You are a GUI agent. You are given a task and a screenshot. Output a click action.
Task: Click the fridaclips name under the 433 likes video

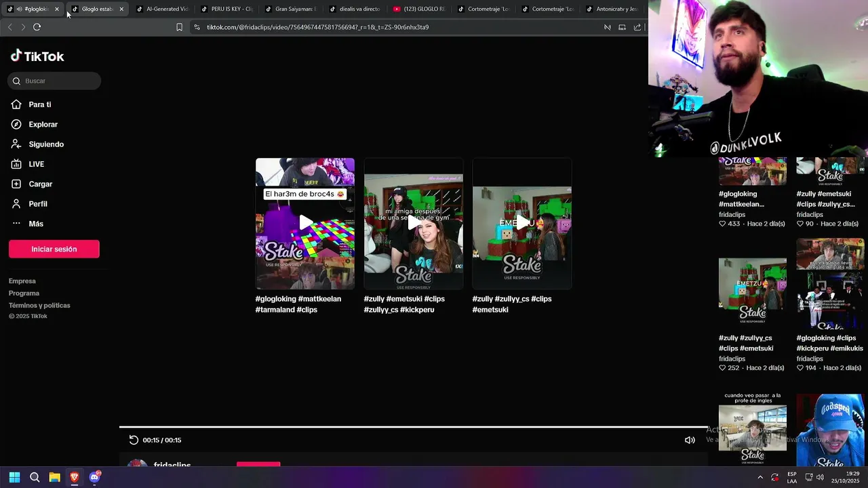(732, 215)
